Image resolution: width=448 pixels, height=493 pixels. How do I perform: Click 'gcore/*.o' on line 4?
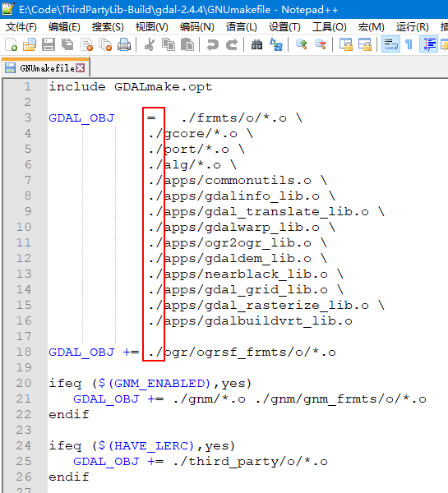click(201, 134)
